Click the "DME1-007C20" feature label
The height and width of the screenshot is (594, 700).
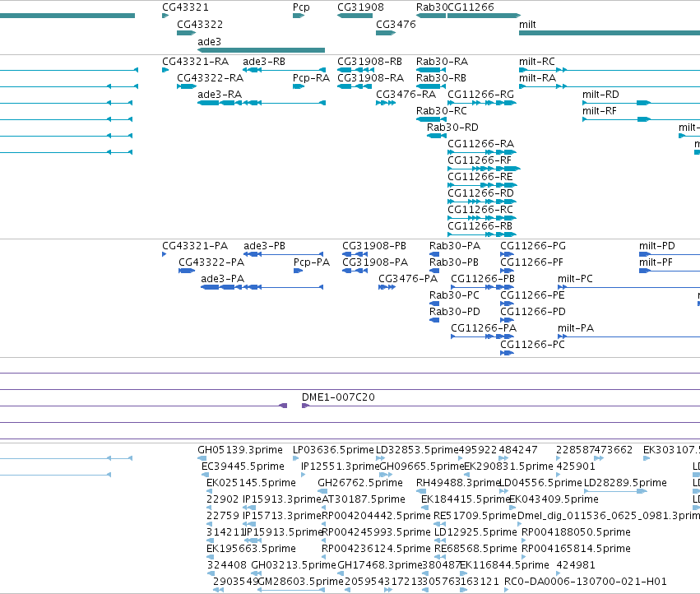click(338, 397)
